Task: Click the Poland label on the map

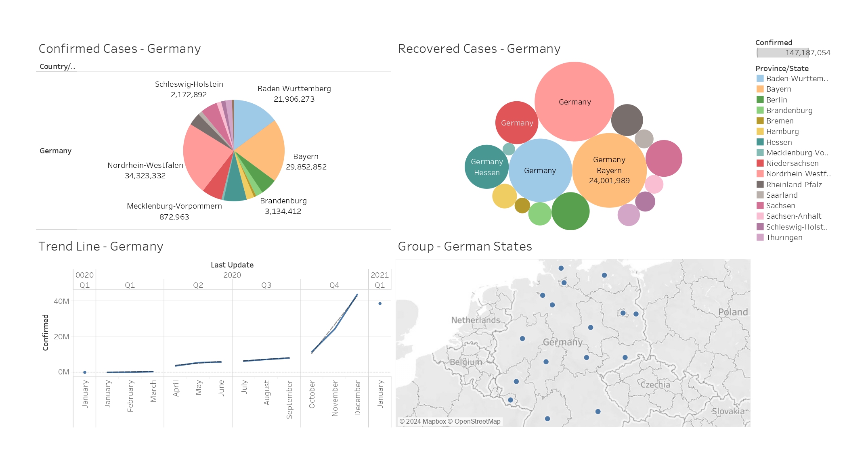Action: pos(733,312)
